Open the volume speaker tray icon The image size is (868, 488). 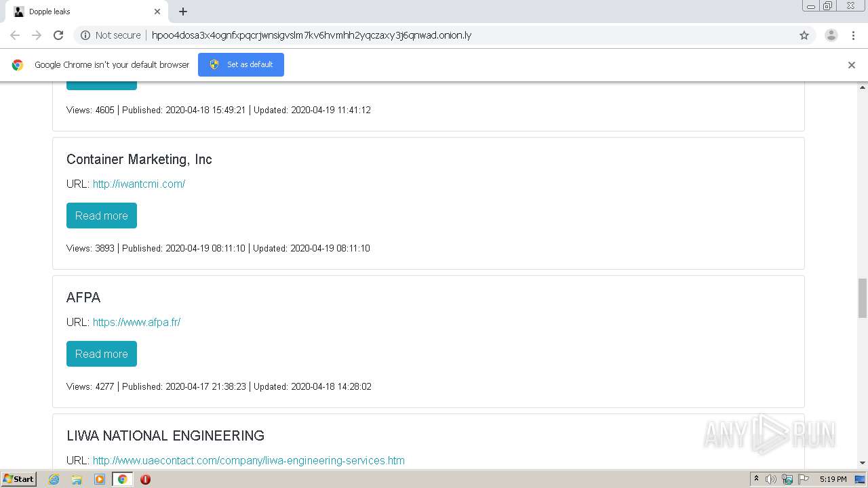771,479
